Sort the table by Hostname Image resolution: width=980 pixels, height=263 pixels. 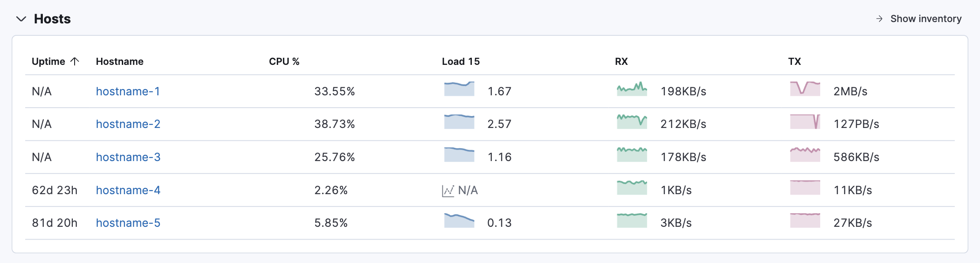click(120, 61)
